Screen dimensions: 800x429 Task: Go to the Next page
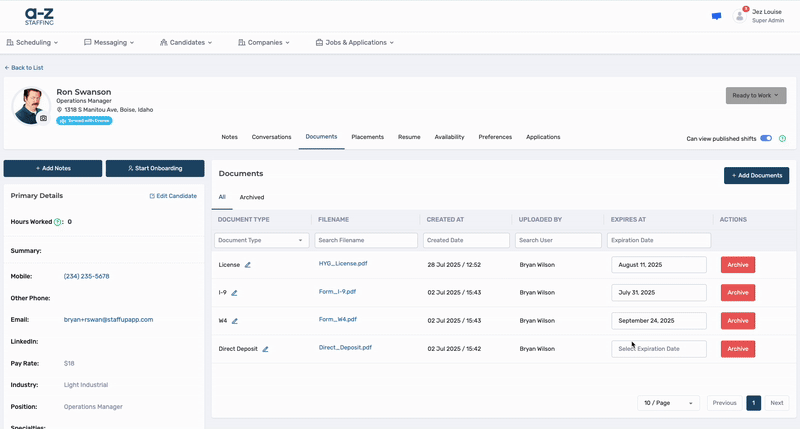click(777, 403)
